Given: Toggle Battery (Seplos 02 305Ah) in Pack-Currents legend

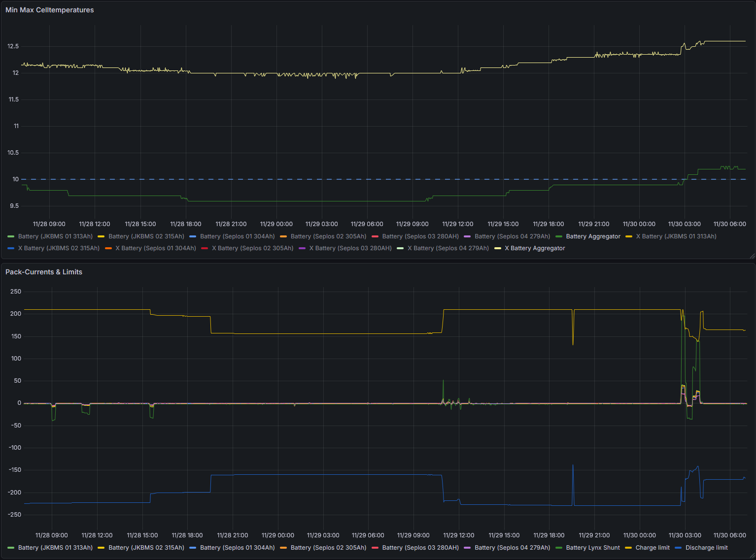Looking at the screenshot, I should point(328,548).
